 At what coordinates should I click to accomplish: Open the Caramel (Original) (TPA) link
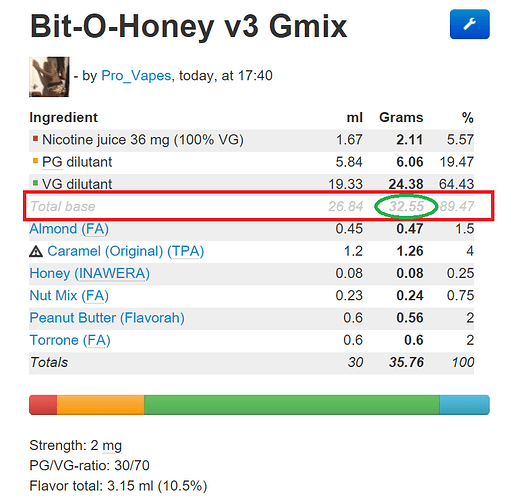[x=125, y=251]
